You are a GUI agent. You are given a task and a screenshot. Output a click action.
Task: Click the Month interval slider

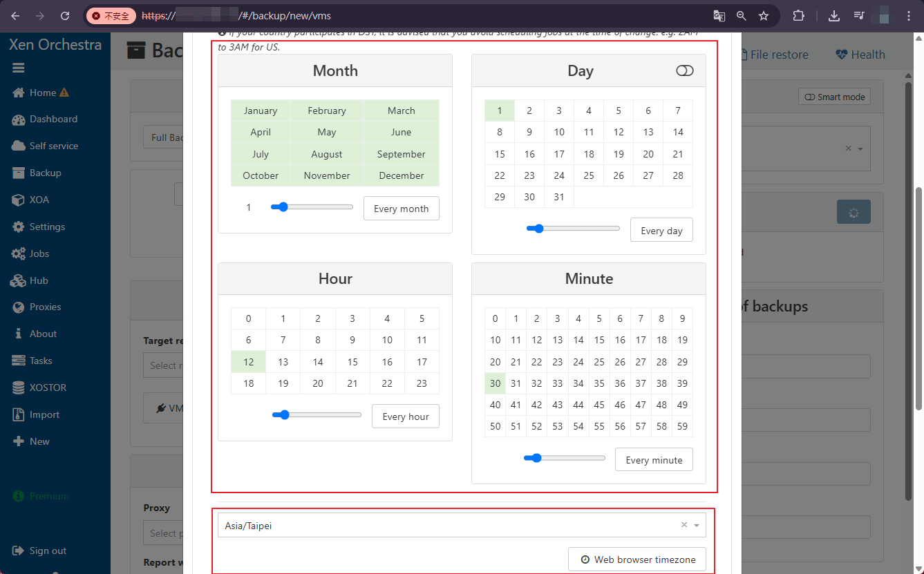point(312,207)
